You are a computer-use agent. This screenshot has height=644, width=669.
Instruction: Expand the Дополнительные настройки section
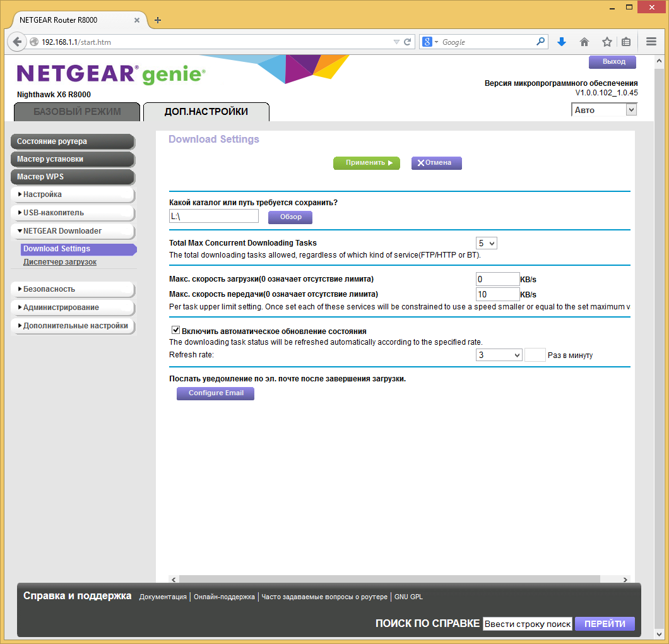point(73,326)
